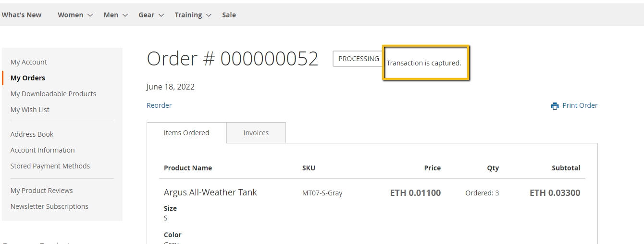Open the Training menu dropdown arrow

click(x=209, y=15)
